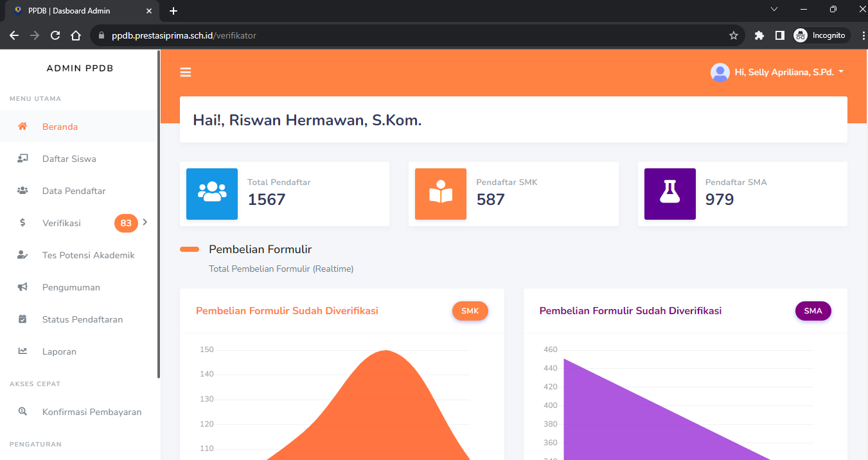Click the orange SMK badge button

click(470, 311)
